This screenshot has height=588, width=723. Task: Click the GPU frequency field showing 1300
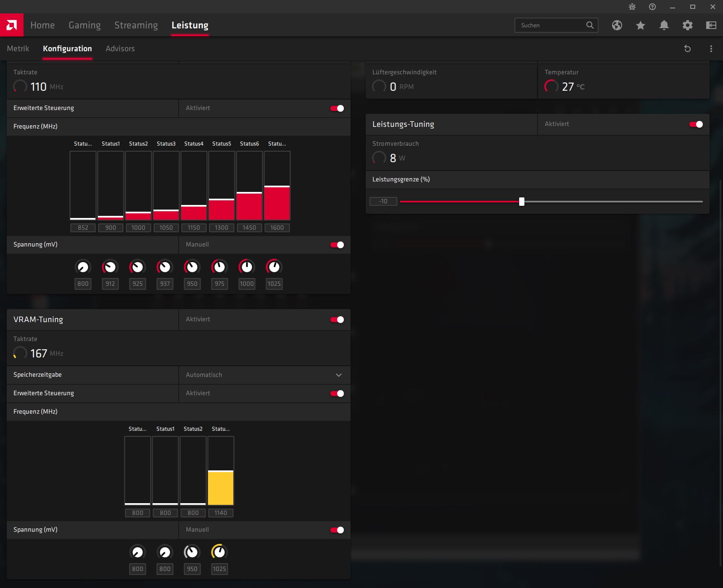pos(222,228)
